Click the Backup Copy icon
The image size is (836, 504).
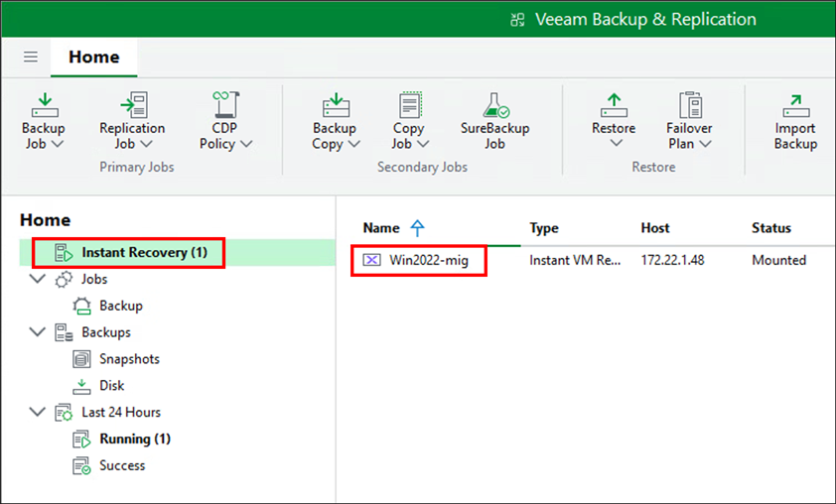click(x=336, y=105)
